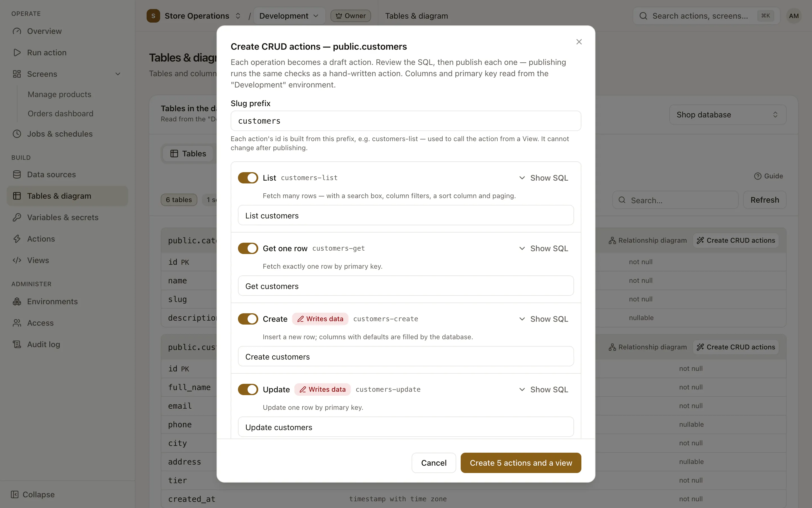The height and width of the screenshot is (508, 812).
Task: Close the Create CRUD actions dialog
Action: tap(579, 42)
